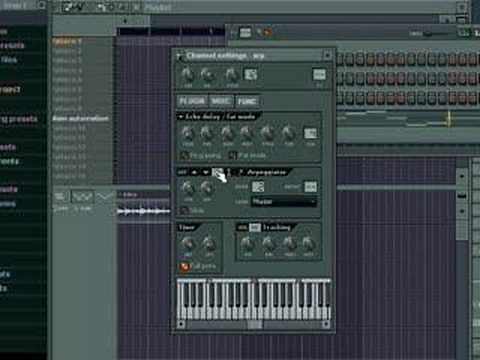Click the arpeggiator repeat number box
Image resolution: width=480 pixels, height=360 pixels.
[x=310, y=187]
